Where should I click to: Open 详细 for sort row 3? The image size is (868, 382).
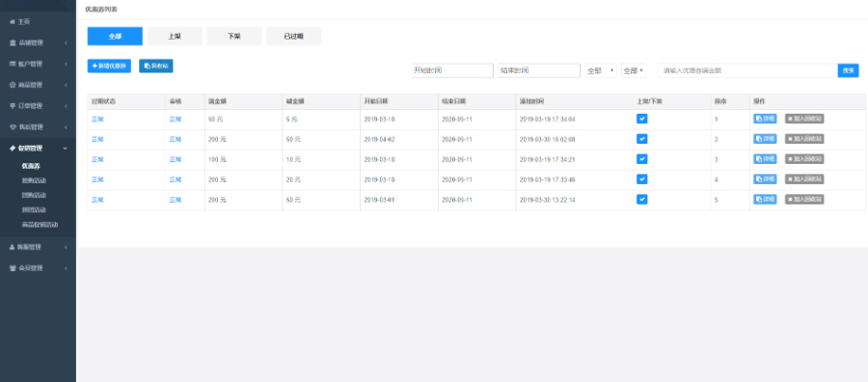pos(765,159)
